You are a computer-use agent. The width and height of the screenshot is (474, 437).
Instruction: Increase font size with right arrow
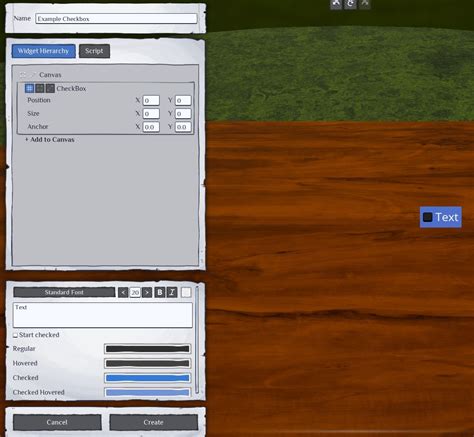(147, 292)
